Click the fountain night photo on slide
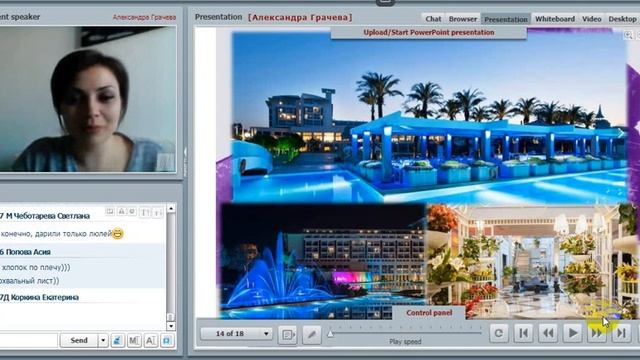640x360 pixels. (x=323, y=261)
